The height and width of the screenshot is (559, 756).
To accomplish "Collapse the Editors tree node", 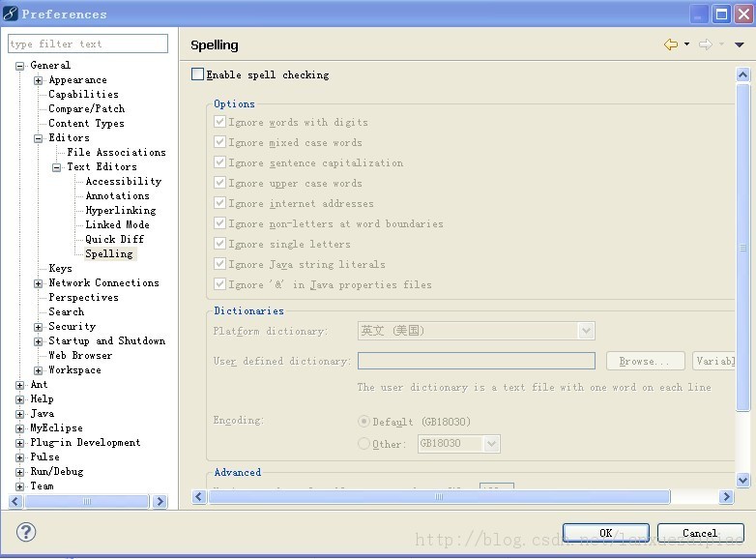I will [38, 138].
